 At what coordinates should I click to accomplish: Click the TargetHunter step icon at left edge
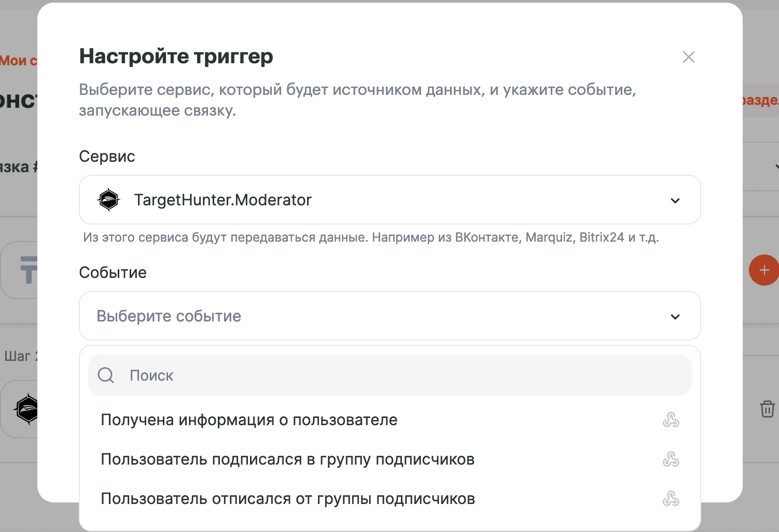point(26,410)
